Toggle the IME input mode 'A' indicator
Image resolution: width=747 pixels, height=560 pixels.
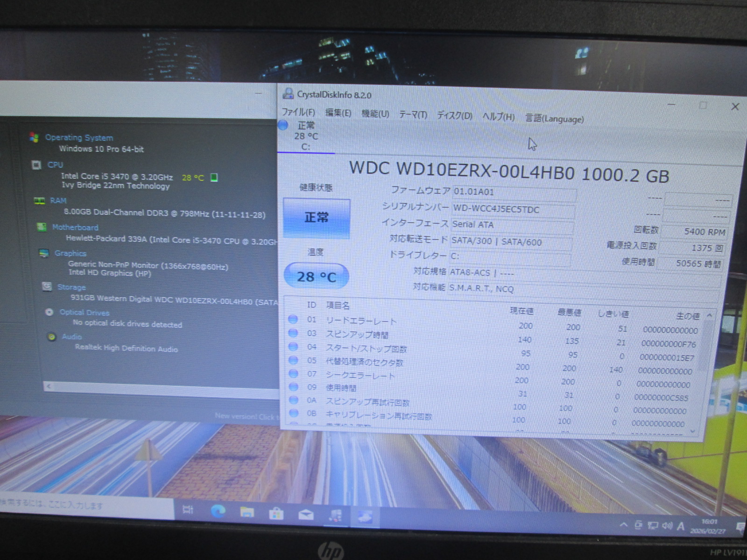[x=681, y=526]
